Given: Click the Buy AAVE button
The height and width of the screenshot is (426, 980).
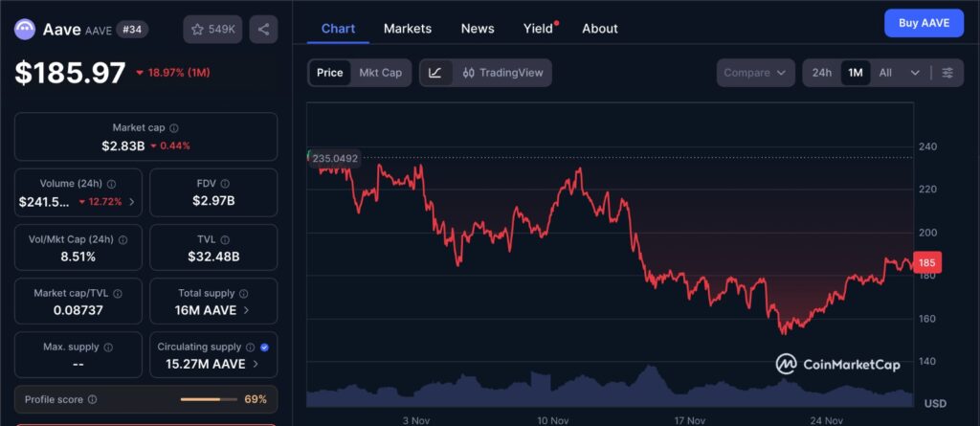Looking at the screenshot, I should pos(924,23).
